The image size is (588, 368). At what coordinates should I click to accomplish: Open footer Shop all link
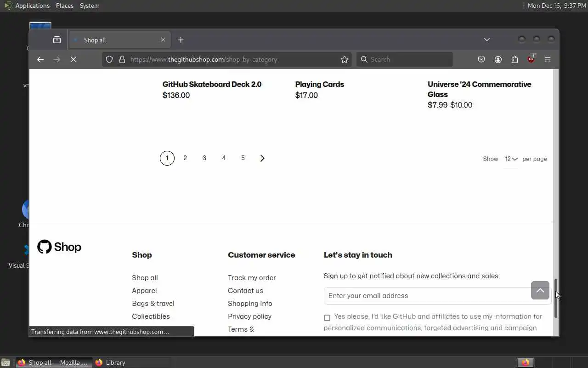point(145,278)
